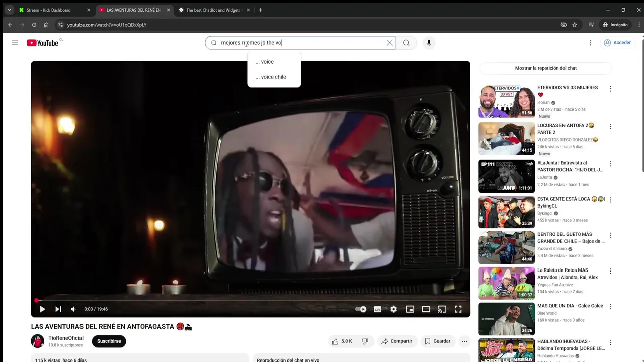Open the tab search dropdown arrow
Image resolution: width=644 pixels, height=362 pixels.
(9, 10)
